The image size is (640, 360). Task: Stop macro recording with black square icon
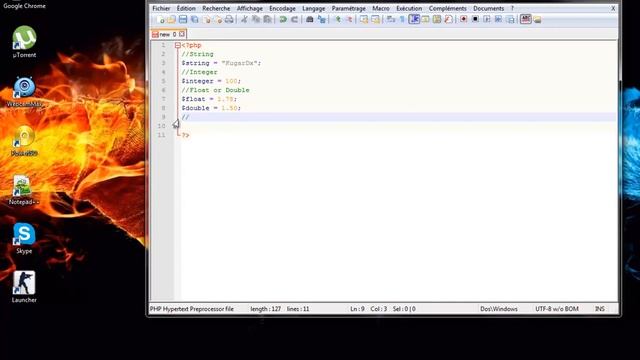click(475, 19)
